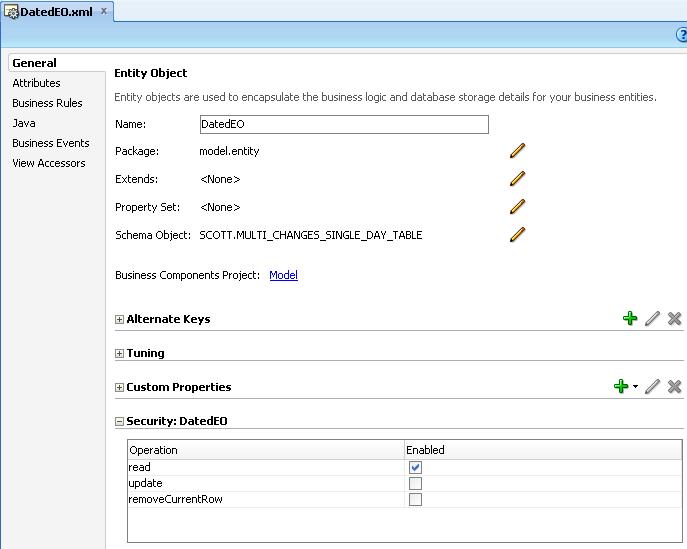Screen dimensions: 687x549
Task: Edit the Package with its pencil icon
Action: 517,151
